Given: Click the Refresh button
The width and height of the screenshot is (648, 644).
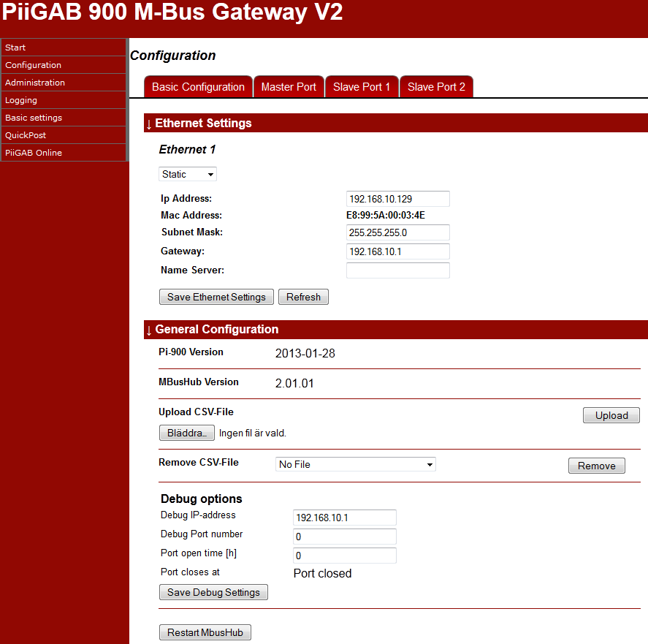Looking at the screenshot, I should tap(303, 297).
